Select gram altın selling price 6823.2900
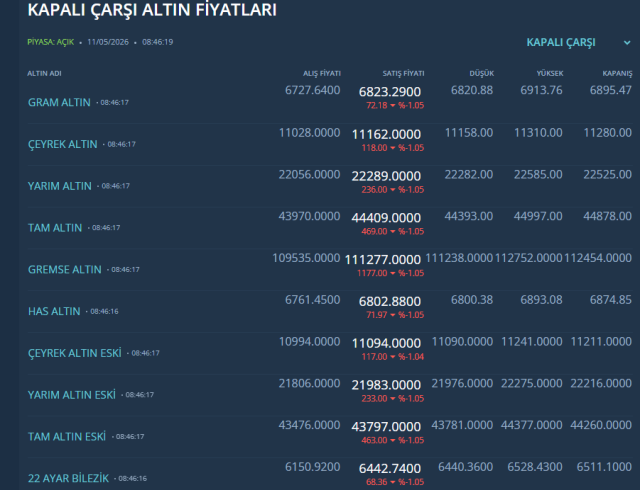Viewport: 640px width, 490px height. 390,92
